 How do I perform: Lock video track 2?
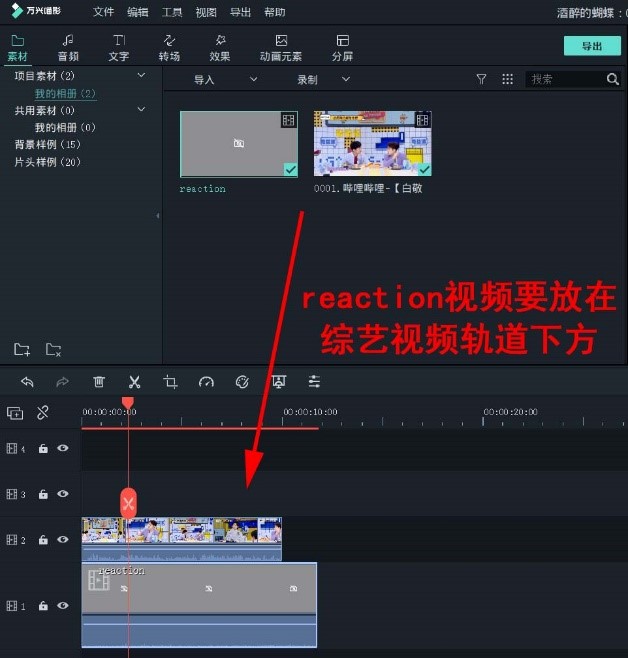[43, 540]
